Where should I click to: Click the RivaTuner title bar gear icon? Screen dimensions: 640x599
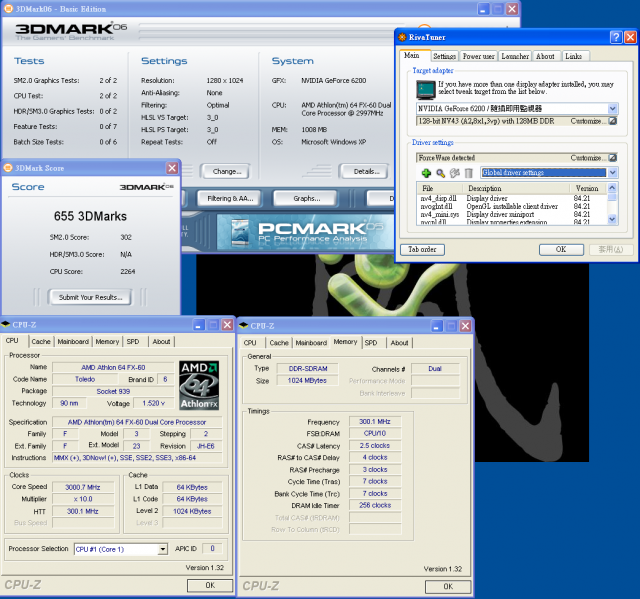pyautogui.click(x=402, y=37)
